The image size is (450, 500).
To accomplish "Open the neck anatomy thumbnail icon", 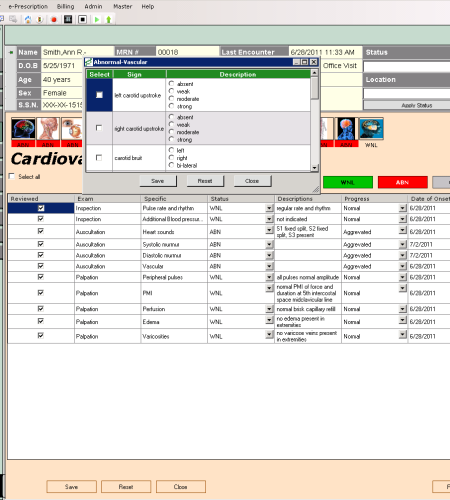I will coord(48,128).
